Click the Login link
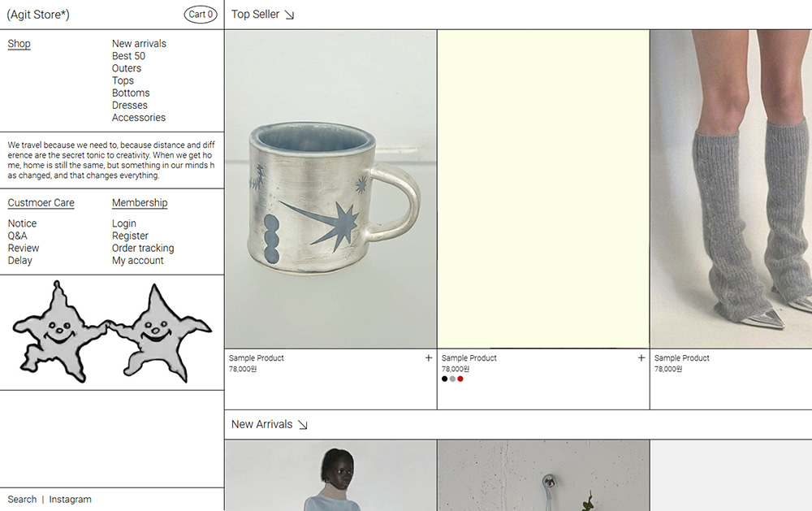Screen dimensions: 812x511 pyautogui.click(x=123, y=223)
